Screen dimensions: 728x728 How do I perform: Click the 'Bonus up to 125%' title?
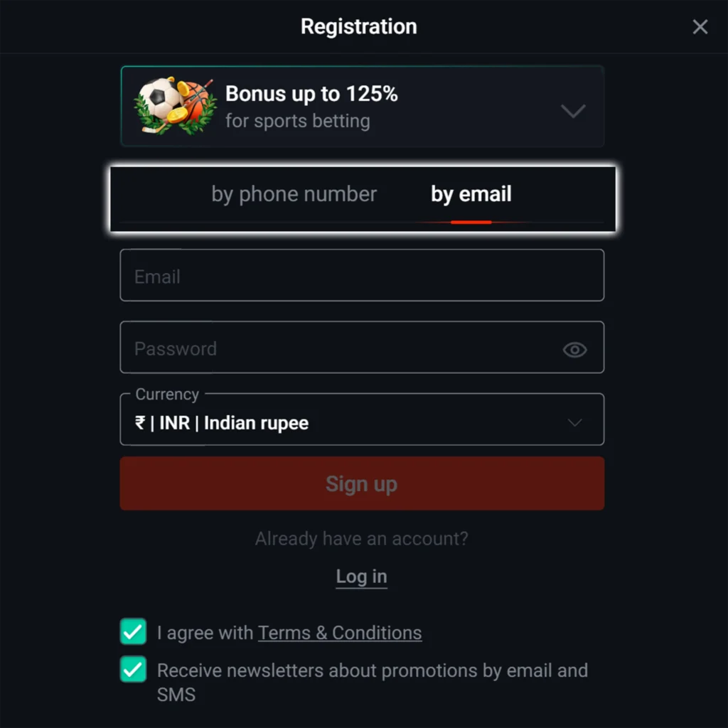(x=311, y=93)
